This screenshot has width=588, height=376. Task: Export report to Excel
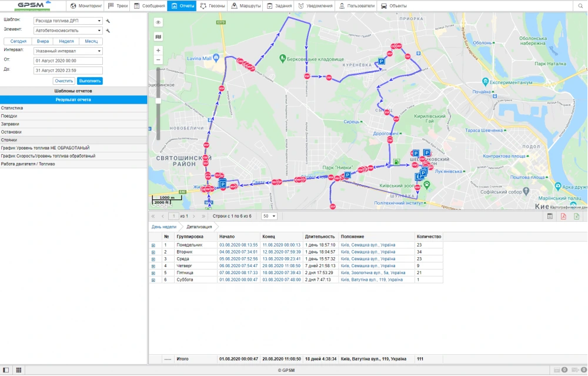tap(576, 217)
